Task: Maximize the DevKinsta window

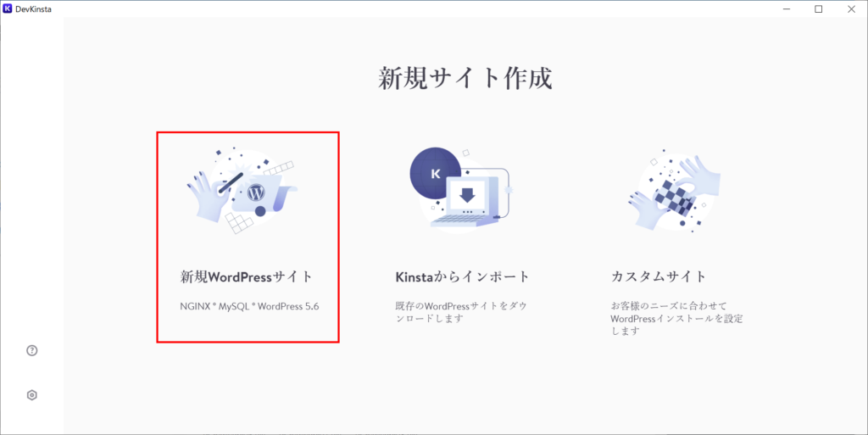Action: point(819,8)
